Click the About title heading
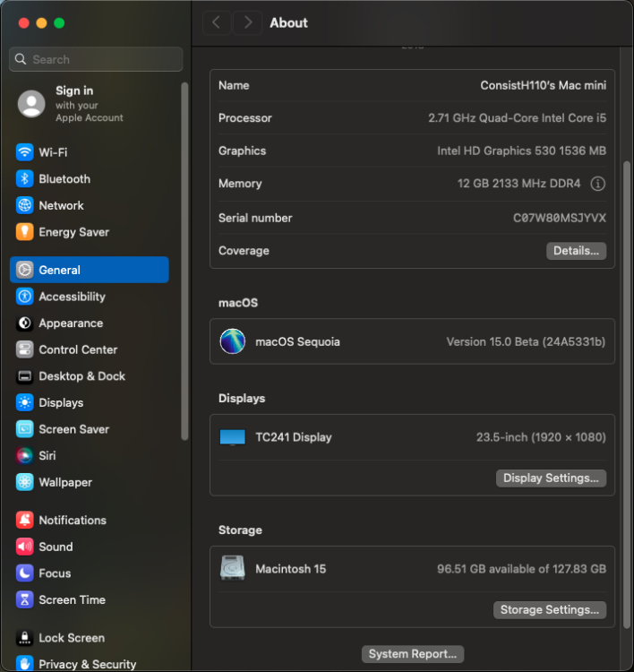The width and height of the screenshot is (634, 672). click(x=288, y=22)
